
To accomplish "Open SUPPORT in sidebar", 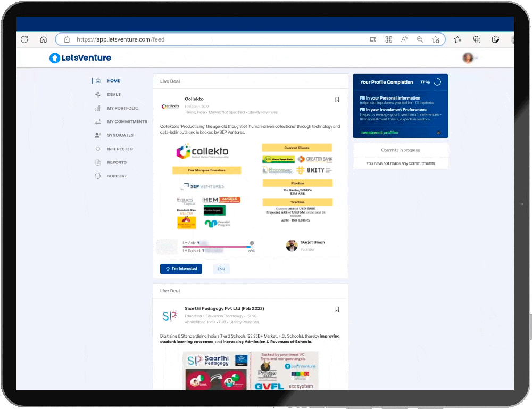I will 117,176.
